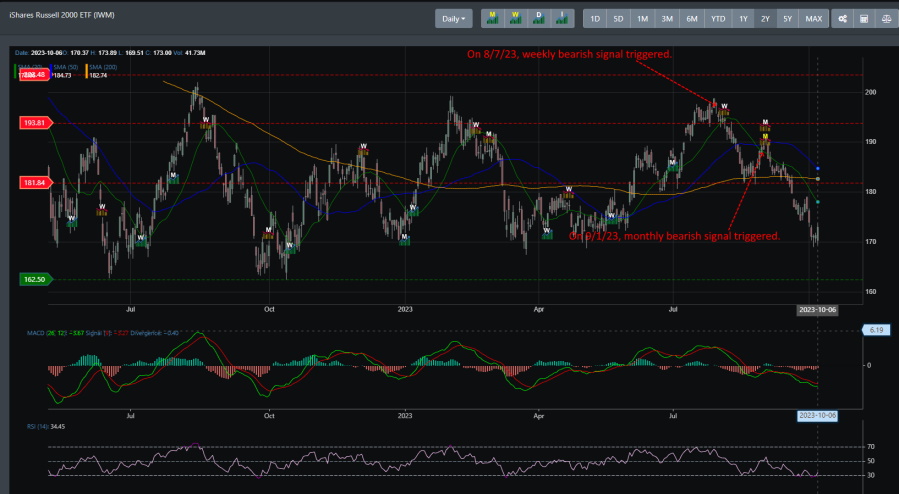Switch the range to 1M
The height and width of the screenshot is (494, 899).
(642, 18)
